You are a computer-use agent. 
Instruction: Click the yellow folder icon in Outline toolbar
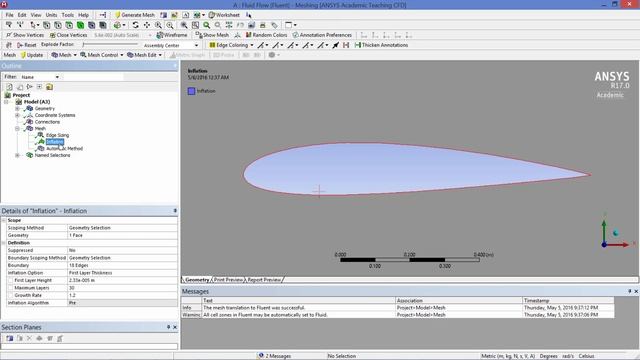pyautogui.click(x=49, y=87)
